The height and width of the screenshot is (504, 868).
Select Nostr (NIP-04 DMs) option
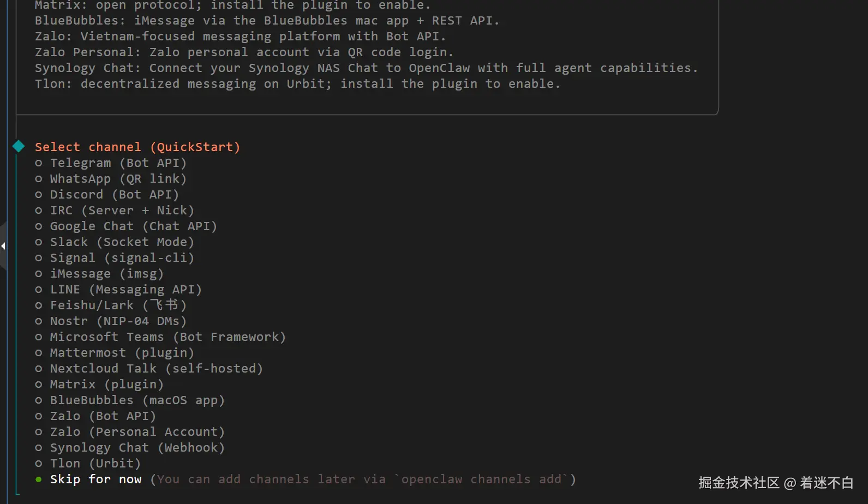(118, 321)
